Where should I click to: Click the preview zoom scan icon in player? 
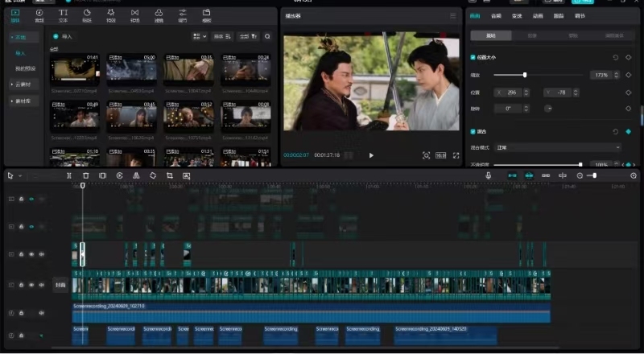pyautogui.click(x=427, y=155)
